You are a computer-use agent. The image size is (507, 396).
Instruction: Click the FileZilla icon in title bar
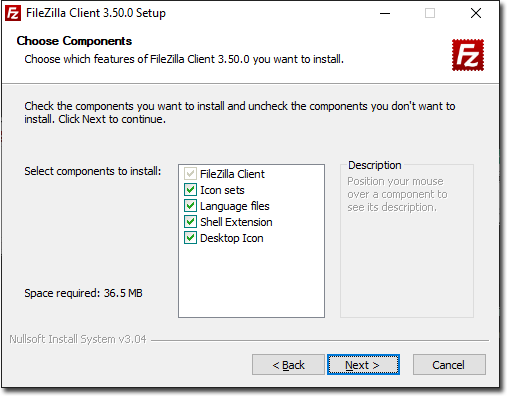pos(13,14)
